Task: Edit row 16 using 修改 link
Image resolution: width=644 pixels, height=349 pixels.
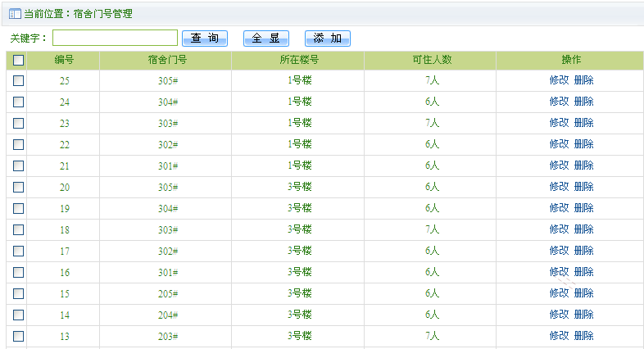Action: click(x=559, y=272)
